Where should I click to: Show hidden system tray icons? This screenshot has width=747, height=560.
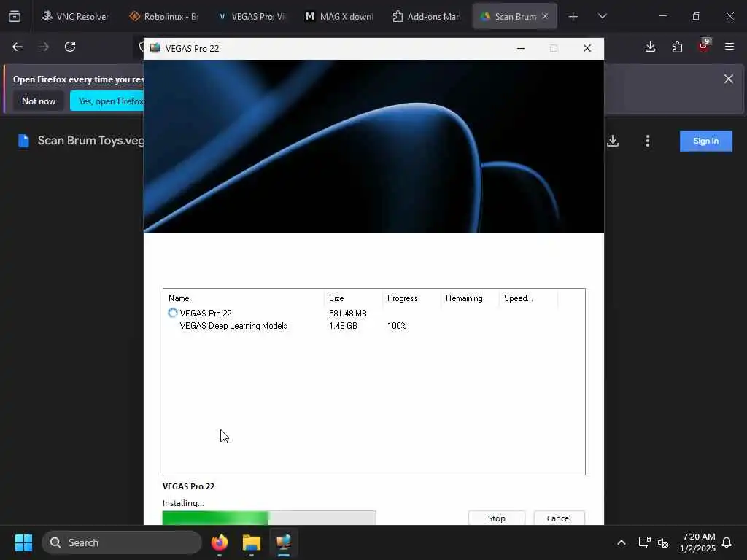pyautogui.click(x=622, y=542)
